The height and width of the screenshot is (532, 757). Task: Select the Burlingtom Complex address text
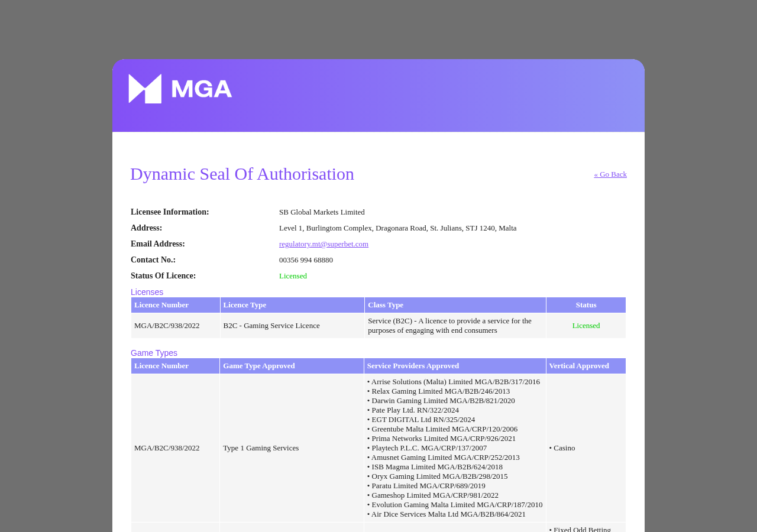[397, 228]
